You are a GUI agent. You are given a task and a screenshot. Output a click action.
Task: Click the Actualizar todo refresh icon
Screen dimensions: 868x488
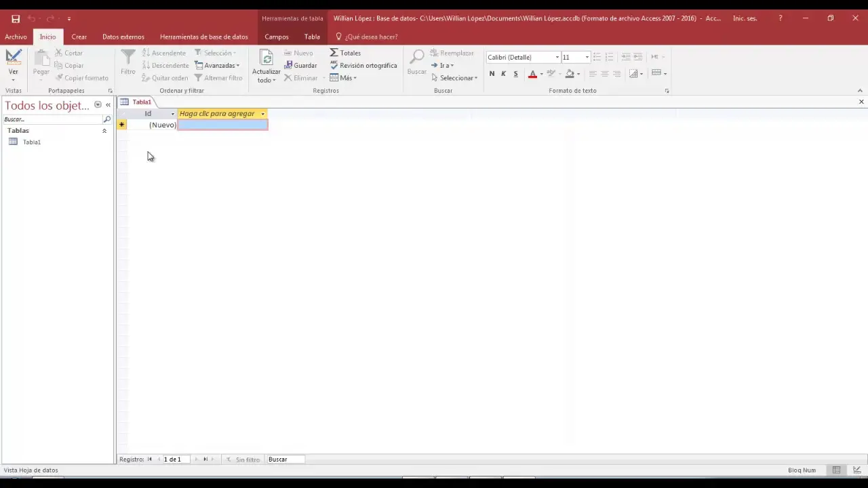(x=267, y=58)
